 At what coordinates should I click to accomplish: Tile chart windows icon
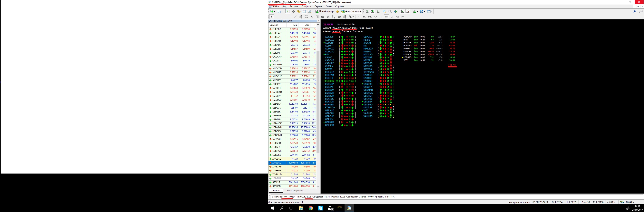tap(395, 12)
